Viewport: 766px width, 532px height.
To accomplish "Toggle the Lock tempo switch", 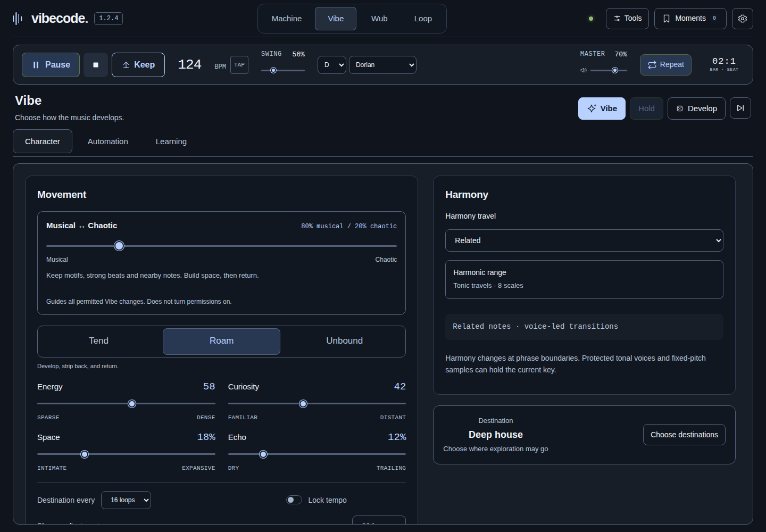I will pyautogui.click(x=294, y=500).
